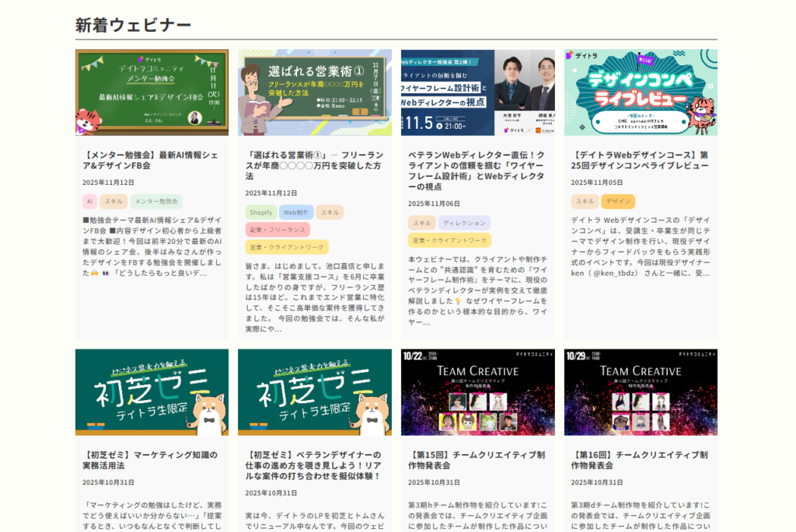Screen dimensions: 796x532
Task: Open the Webディレクター勉強会 thumbnail image
Action: point(477,92)
